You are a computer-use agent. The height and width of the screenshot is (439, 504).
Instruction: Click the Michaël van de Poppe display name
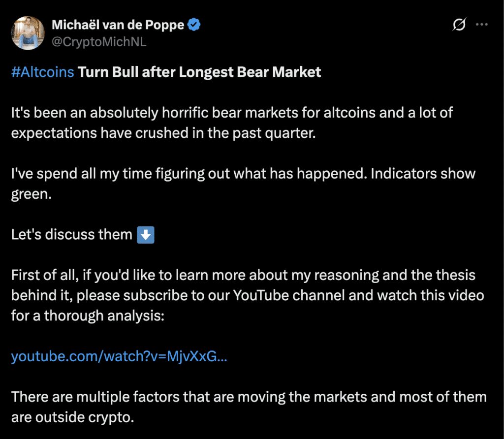point(119,25)
